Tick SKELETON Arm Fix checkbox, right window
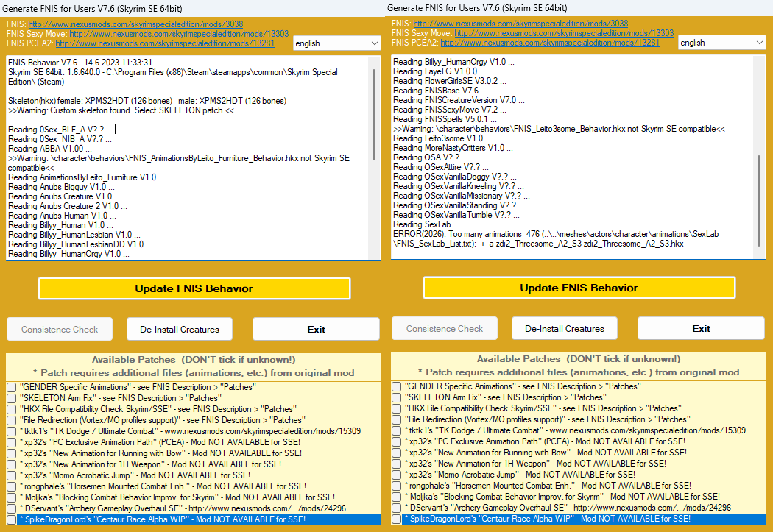 click(x=397, y=397)
